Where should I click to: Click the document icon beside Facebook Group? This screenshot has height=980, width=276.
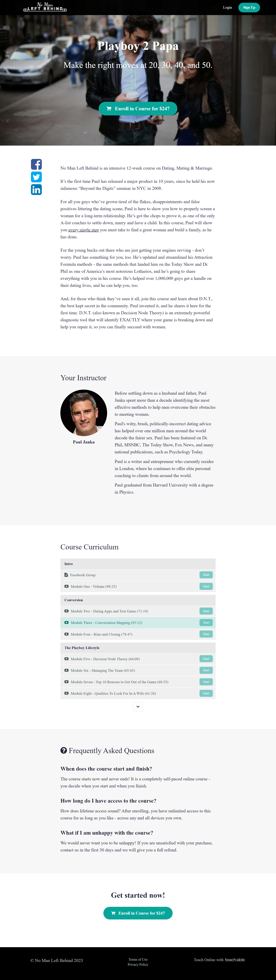[66, 575]
